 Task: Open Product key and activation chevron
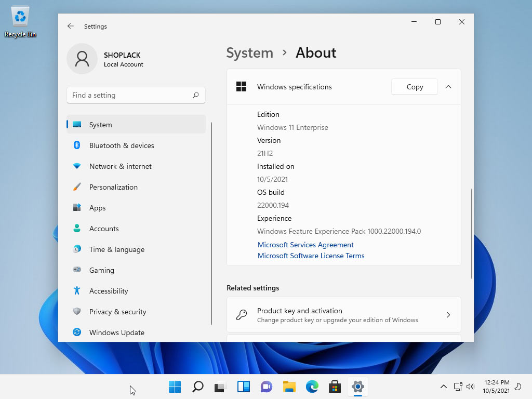pyautogui.click(x=448, y=314)
